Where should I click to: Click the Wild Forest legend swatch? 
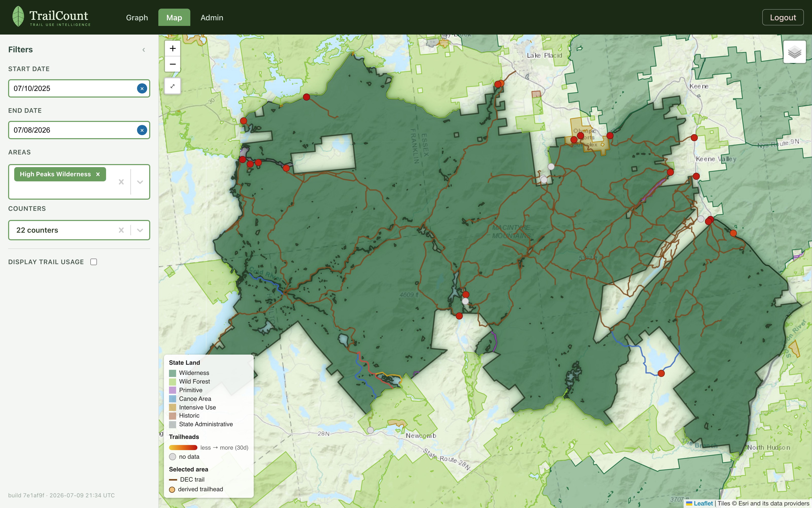click(x=173, y=382)
